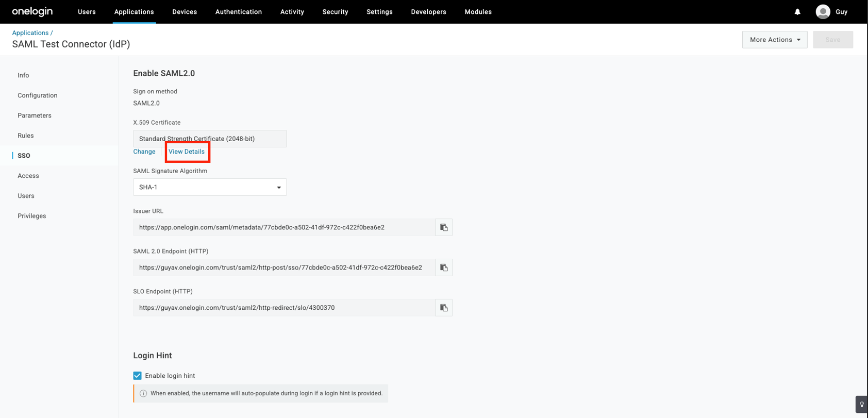Click the login hint info icon
The height and width of the screenshot is (418, 868).
click(x=143, y=393)
